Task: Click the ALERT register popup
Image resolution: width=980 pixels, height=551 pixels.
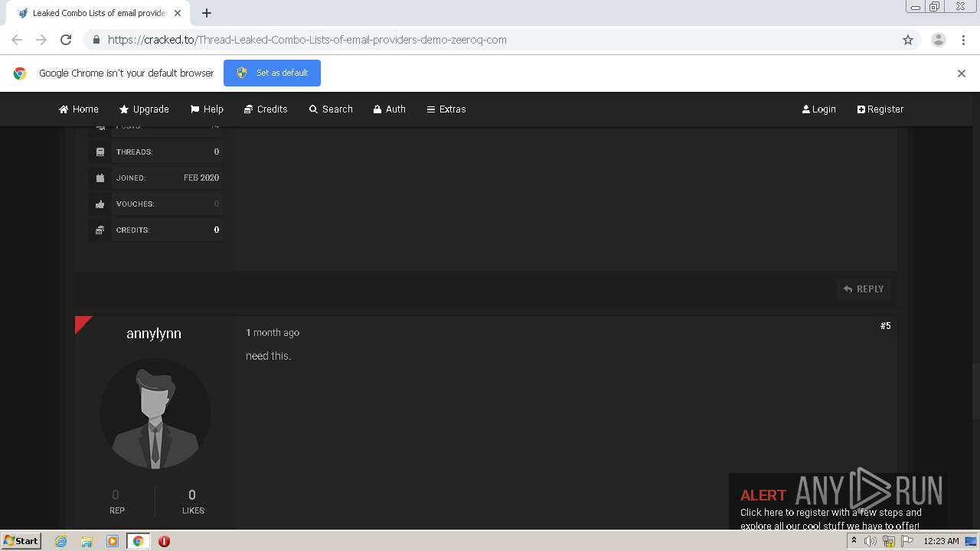Action: point(838,501)
